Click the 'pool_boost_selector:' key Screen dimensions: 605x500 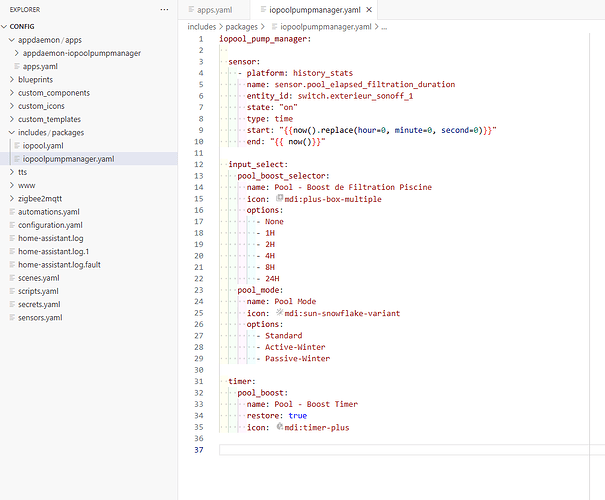[283, 176]
